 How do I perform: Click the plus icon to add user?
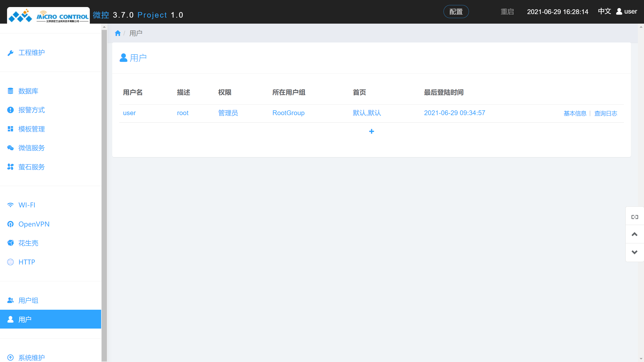[371, 131]
